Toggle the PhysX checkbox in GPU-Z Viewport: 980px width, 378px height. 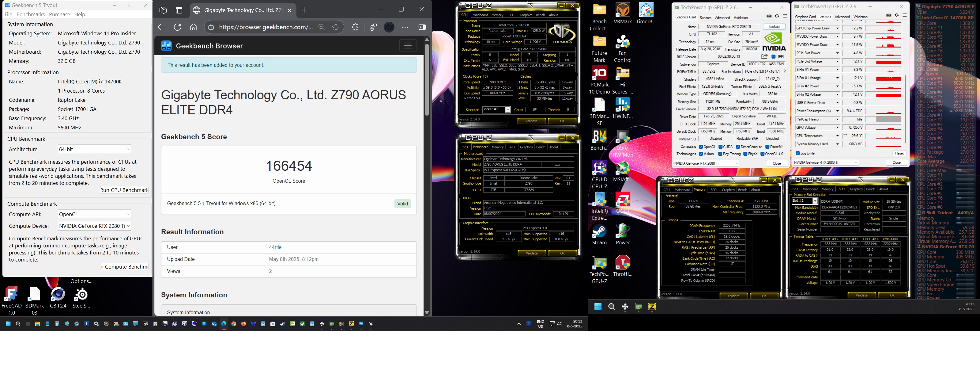(x=745, y=154)
